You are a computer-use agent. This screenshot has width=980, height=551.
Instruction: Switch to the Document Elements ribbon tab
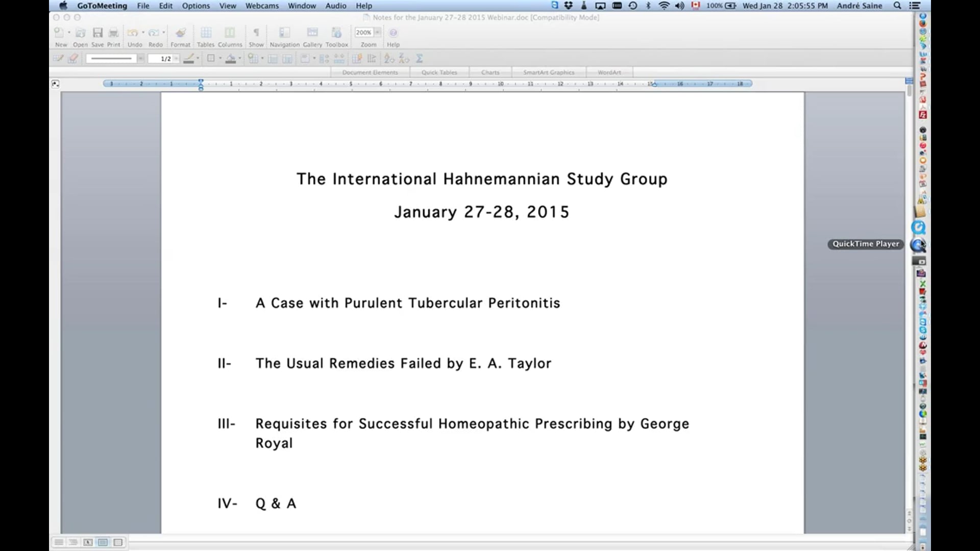click(x=370, y=72)
